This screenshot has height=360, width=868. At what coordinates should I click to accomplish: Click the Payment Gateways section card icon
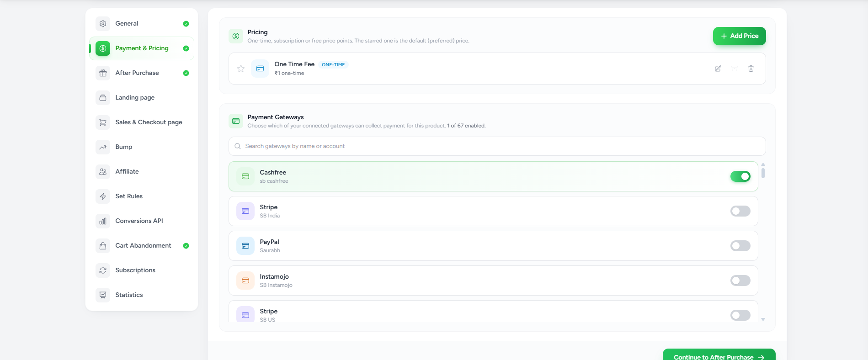tap(236, 121)
